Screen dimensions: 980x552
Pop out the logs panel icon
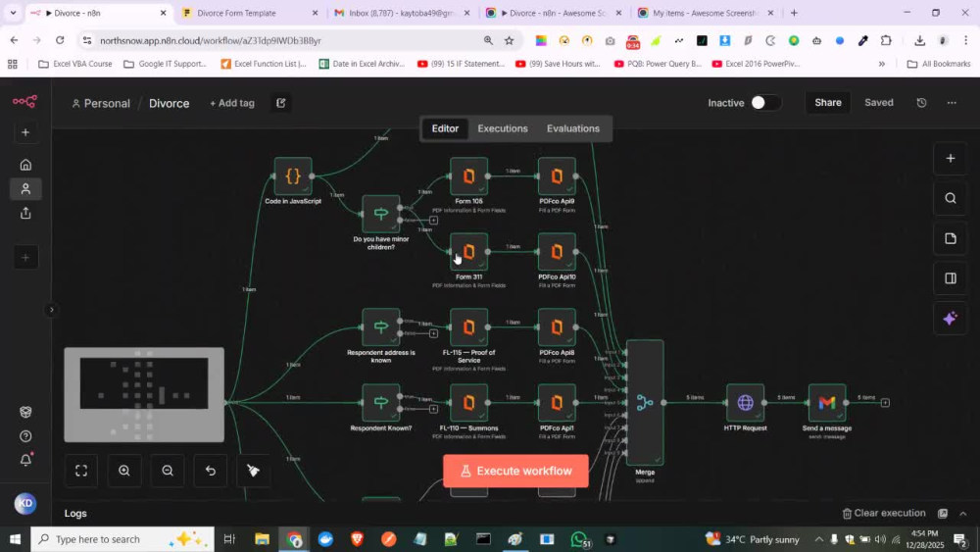943,513
